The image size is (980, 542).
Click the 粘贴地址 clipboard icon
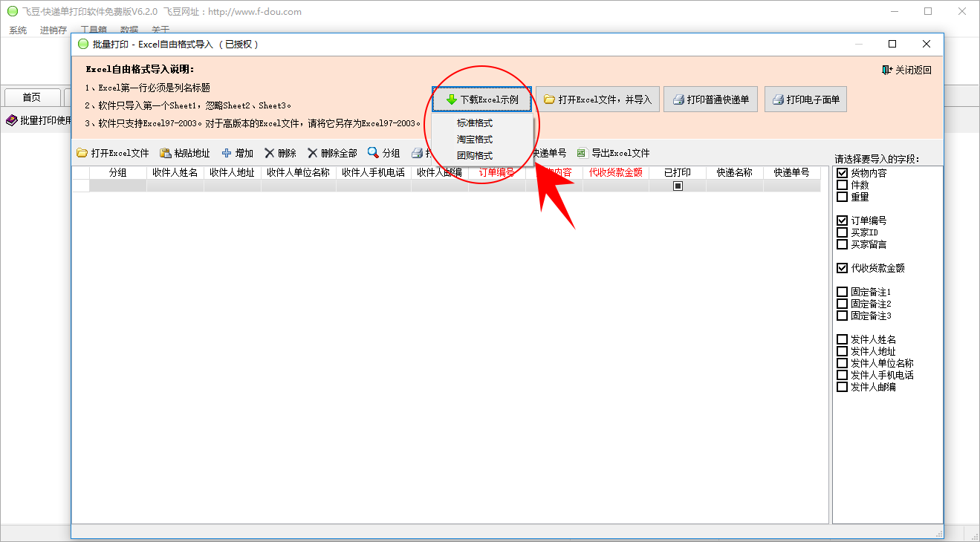pos(166,154)
